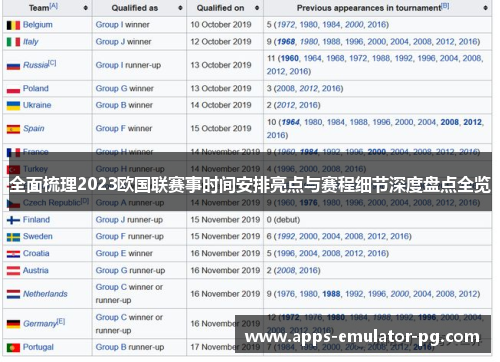Image resolution: width=500 pixels, height=362 pixels.
Task: Click the Italy flag icon
Action: click(x=13, y=42)
